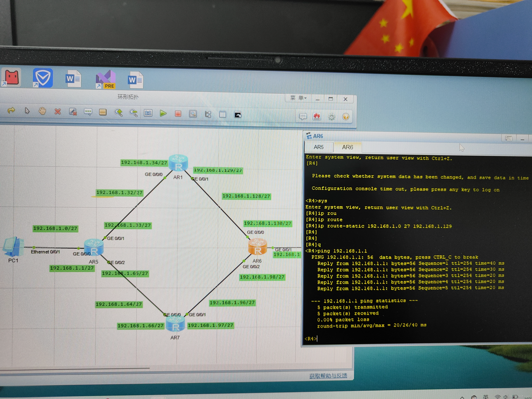Open the red cat desktop shortcut

click(11, 77)
